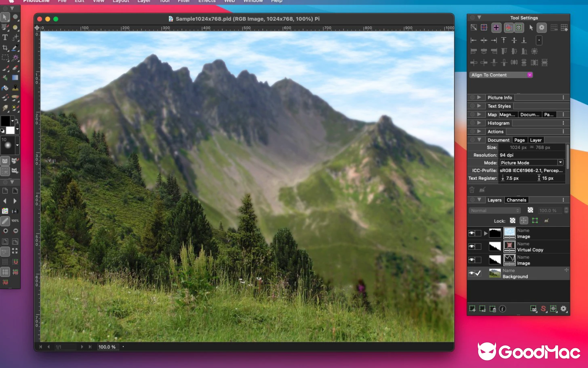The height and width of the screenshot is (368, 588).
Task: Click the add new layer icon
Action: [x=473, y=309]
